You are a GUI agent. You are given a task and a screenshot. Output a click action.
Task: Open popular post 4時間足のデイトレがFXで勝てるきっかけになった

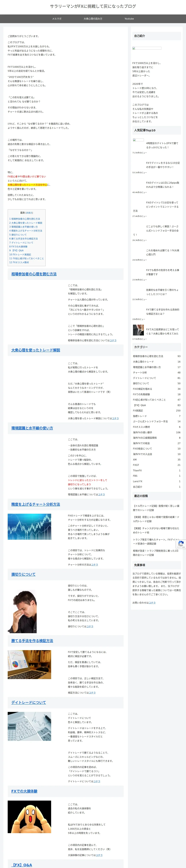click(x=162, y=145)
